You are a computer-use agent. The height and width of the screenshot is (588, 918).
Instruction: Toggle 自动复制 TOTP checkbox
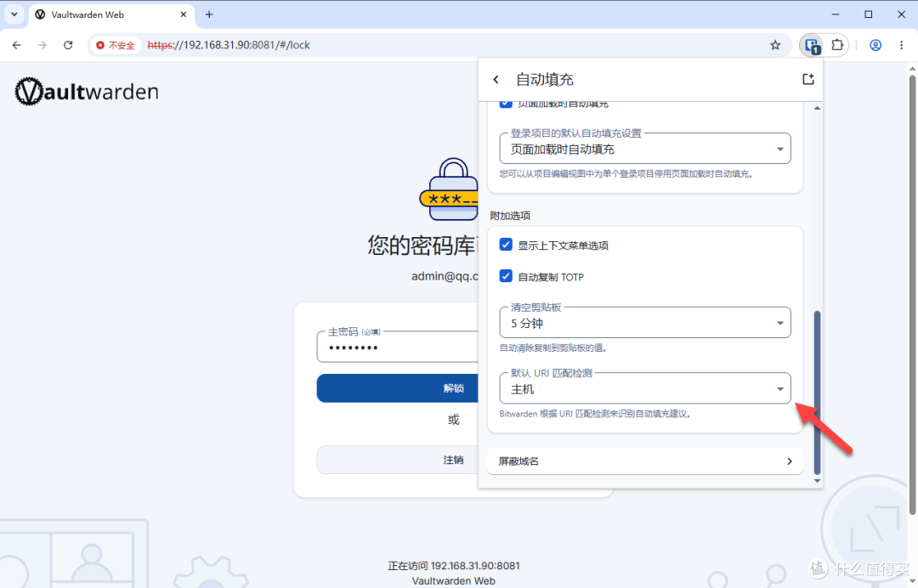(506, 276)
